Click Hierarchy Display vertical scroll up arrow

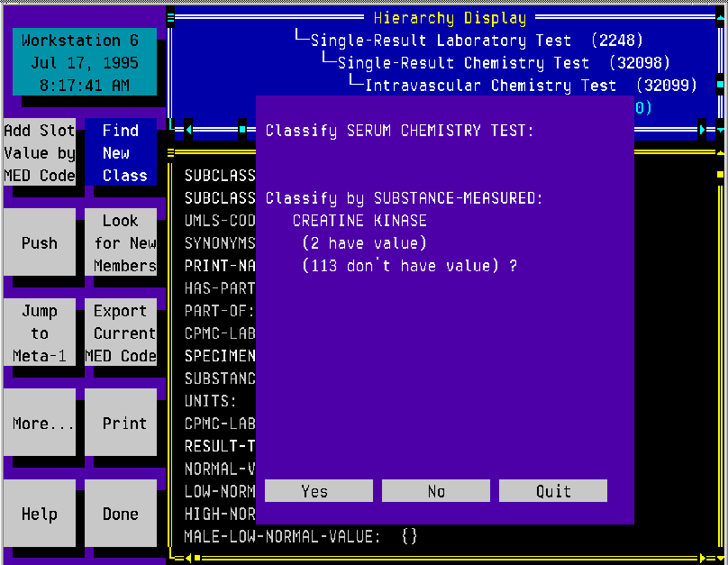coord(720,18)
